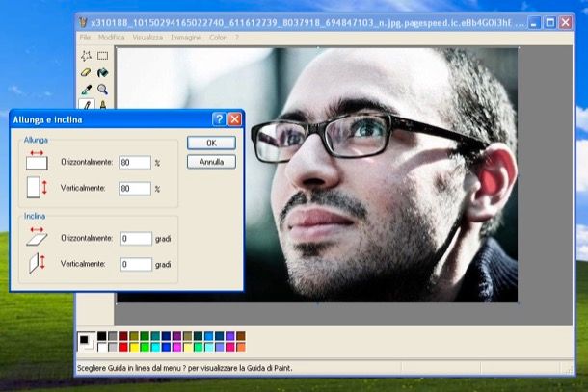Select the rectangular Select tool
This screenshot has width=588, height=392.
tap(102, 55)
